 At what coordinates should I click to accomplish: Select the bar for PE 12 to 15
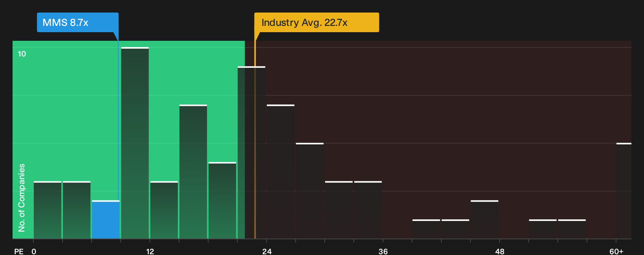pyautogui.click(x=164, y=210)
